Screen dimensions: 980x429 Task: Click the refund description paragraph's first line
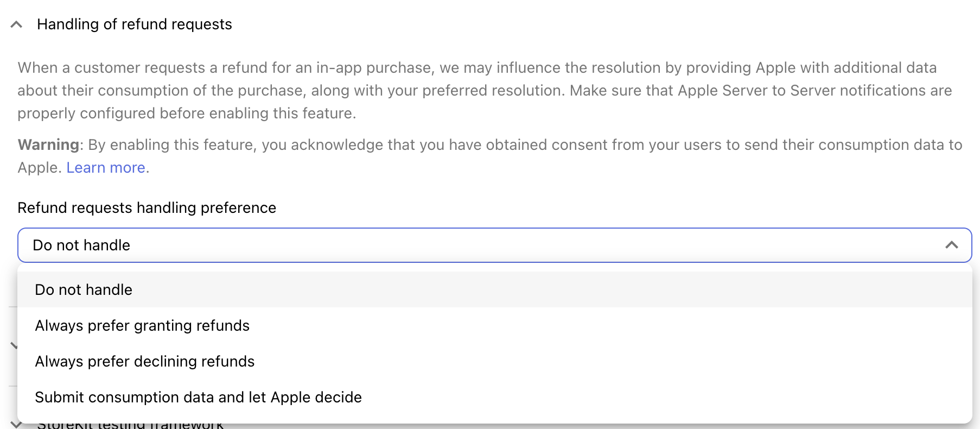point(477,67)
